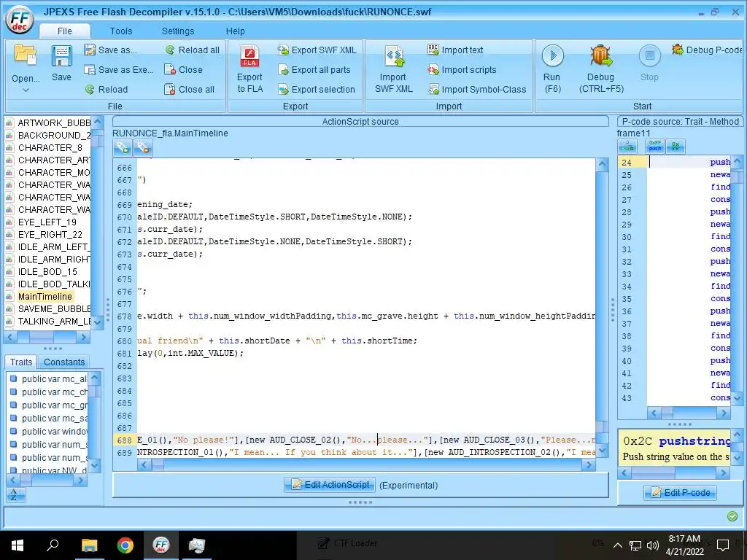
Task: Click the P-code list scroll down arrow
Action: tap(738, 397)
